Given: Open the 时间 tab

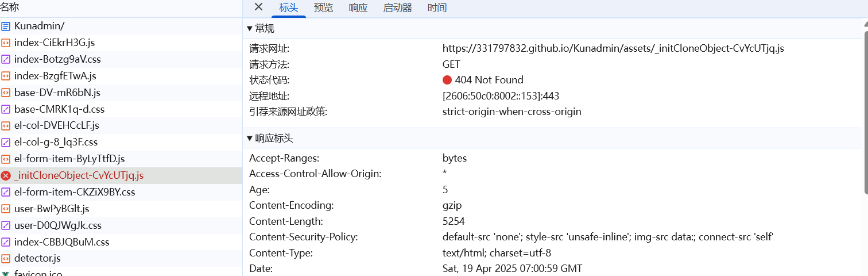Looking at the screenshot, I should coord(437,7).
